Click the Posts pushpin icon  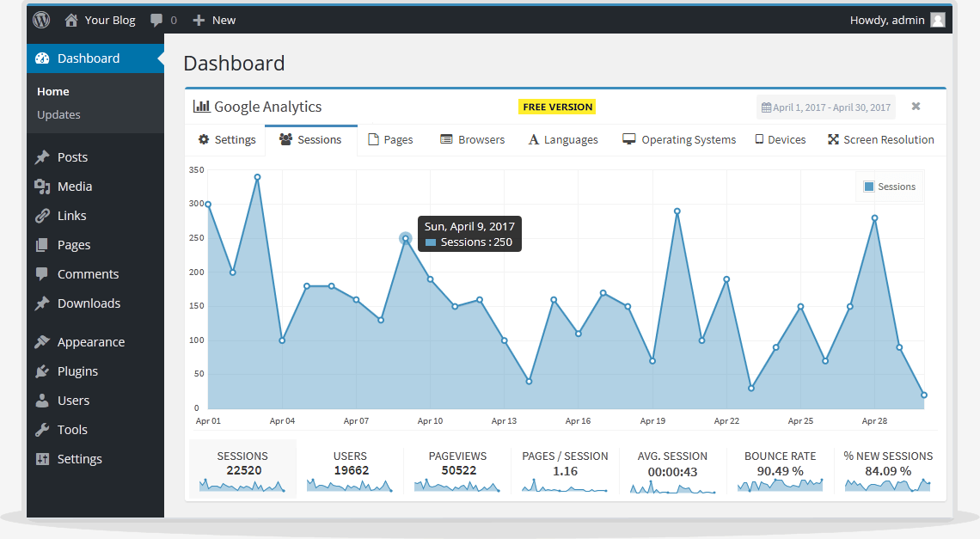(42, 157)
